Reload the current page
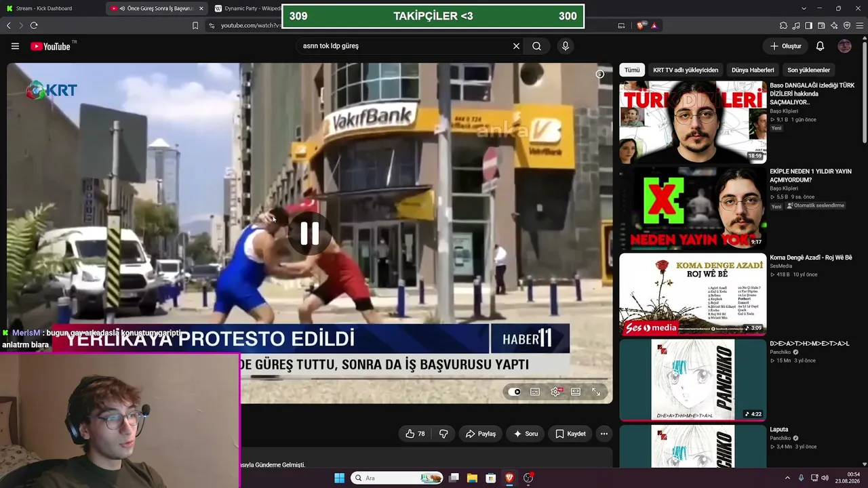The image size is (868, 488). [34, 25]
